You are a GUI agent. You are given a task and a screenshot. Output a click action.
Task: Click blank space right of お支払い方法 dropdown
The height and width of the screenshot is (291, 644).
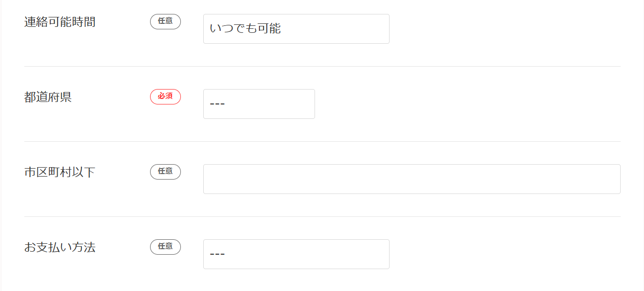click(x=504, y=254)
